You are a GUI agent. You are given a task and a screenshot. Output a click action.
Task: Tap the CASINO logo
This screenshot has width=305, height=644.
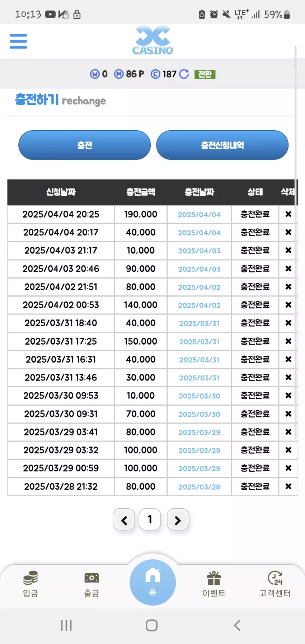[x=152, y=40]
